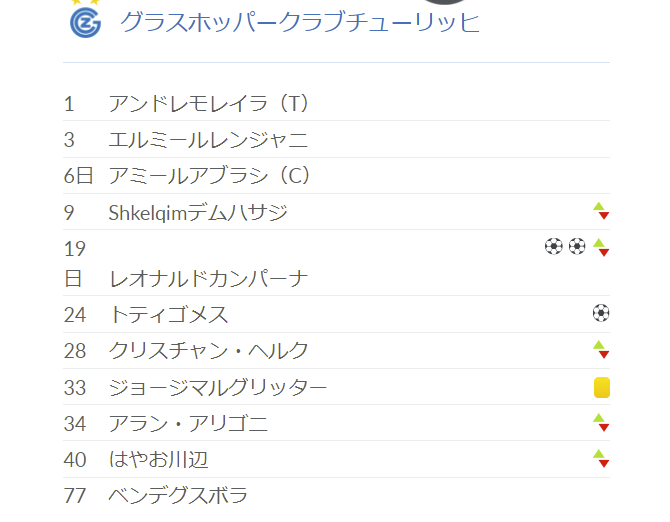Select player ジョージマルグリッター name
Screen dimensions: 670x522
tap(217, 387)
